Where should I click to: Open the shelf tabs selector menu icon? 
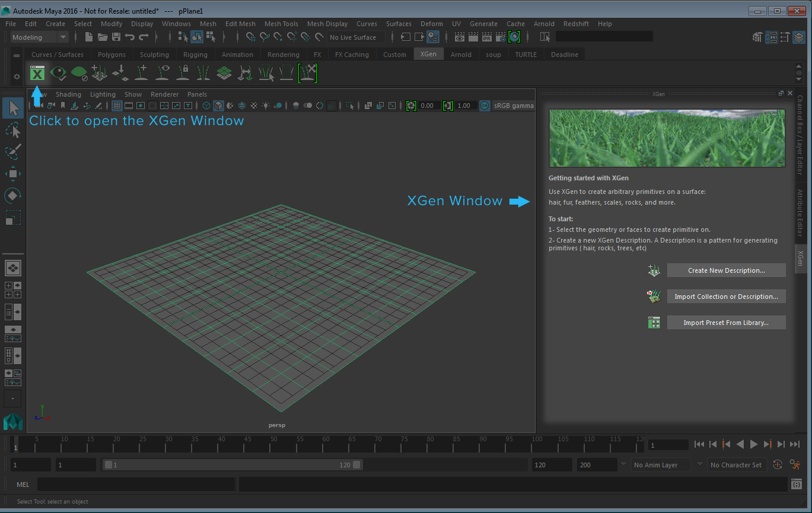16,56
